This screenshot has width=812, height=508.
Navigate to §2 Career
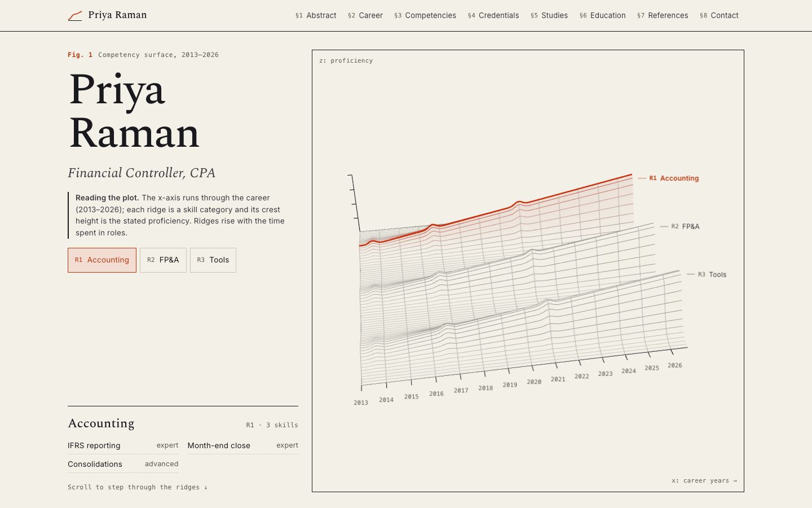pyautogui.click(x=365, y=15)
